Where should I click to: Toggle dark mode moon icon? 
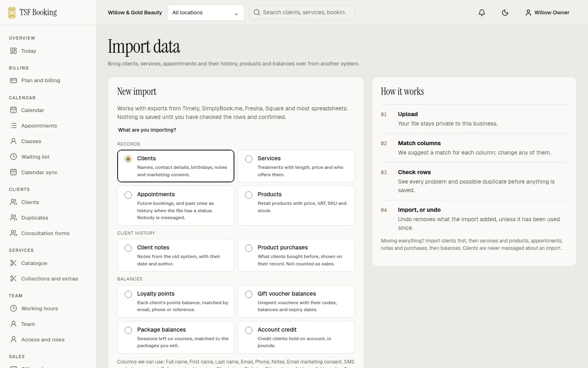click(x=505, y=13)
